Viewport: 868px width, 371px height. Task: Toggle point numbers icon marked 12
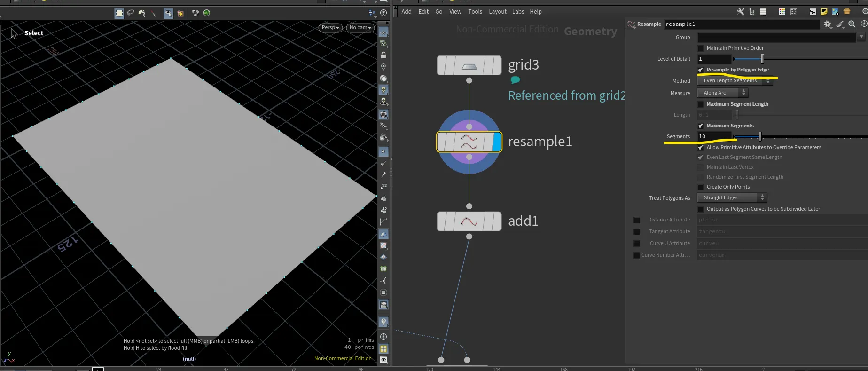point(383,187)
